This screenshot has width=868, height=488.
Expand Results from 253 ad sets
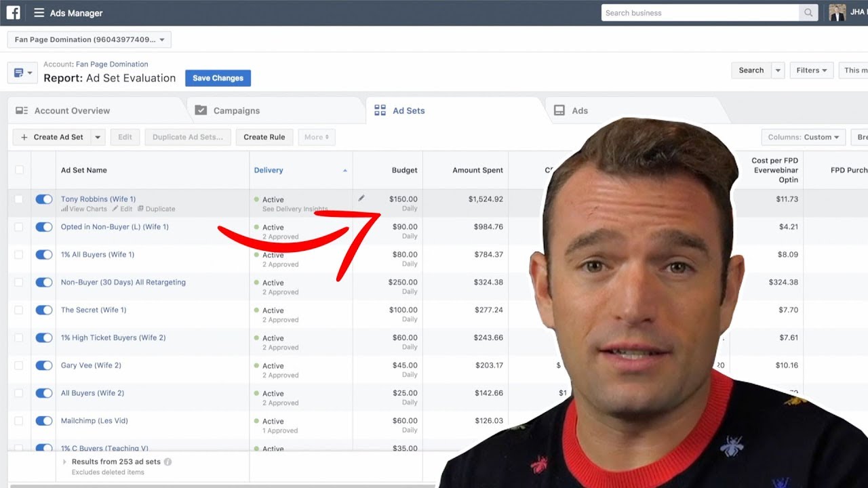click(65, 462)
